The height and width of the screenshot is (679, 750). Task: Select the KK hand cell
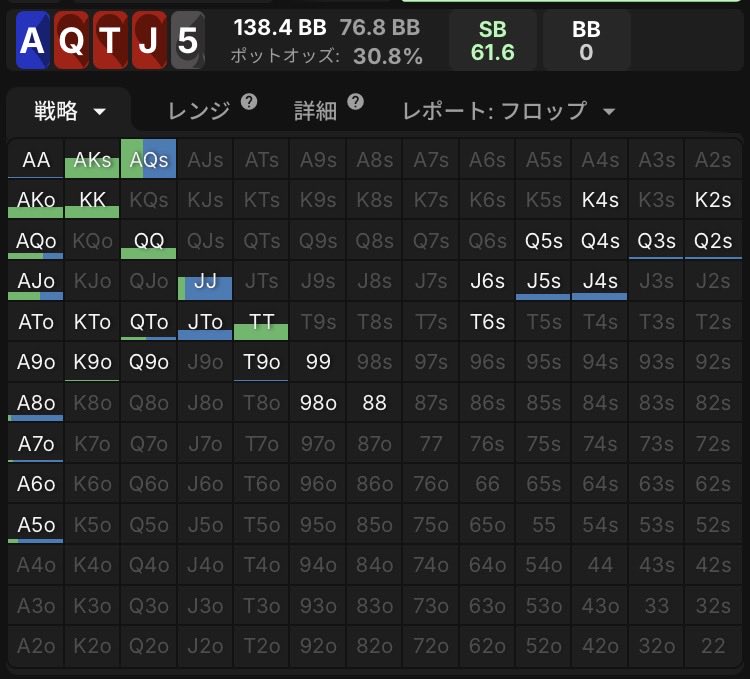pyautogui.click(x=92, y=199)
